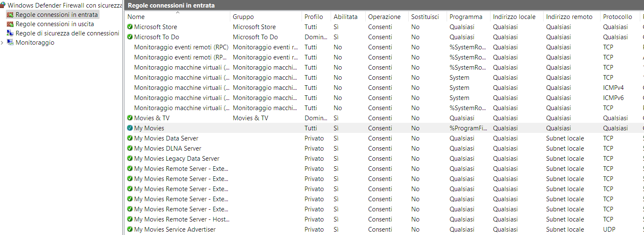
Task: Click Microsoft Store in the Gruppo column
Action: pos(254,27)
